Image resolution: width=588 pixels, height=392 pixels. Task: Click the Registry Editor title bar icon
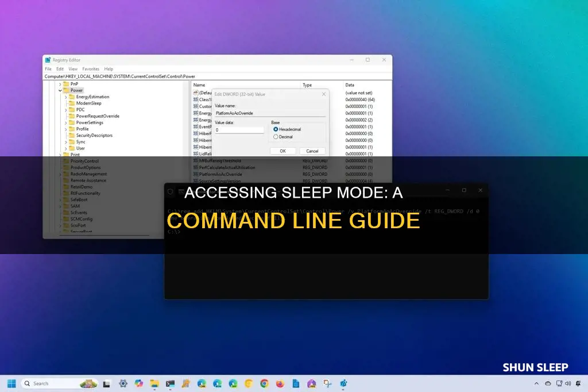48,60
